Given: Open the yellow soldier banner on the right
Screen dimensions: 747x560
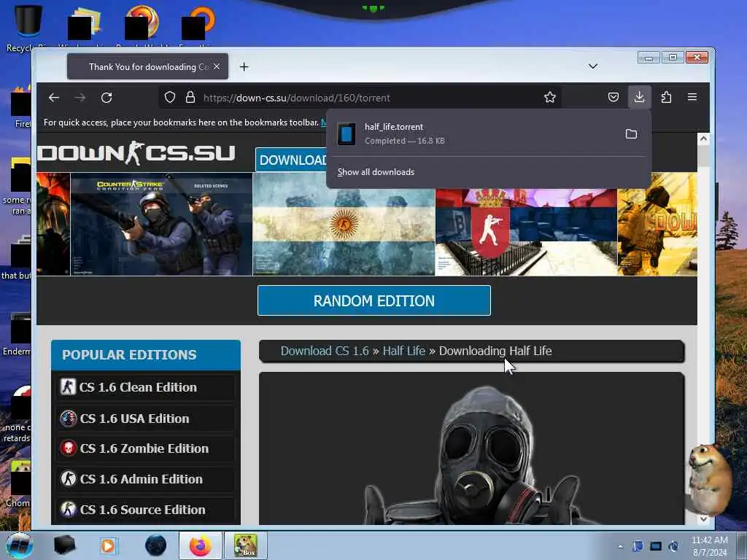Looking at the screenshot, I should pyautogui.click(x=657, y=225).
